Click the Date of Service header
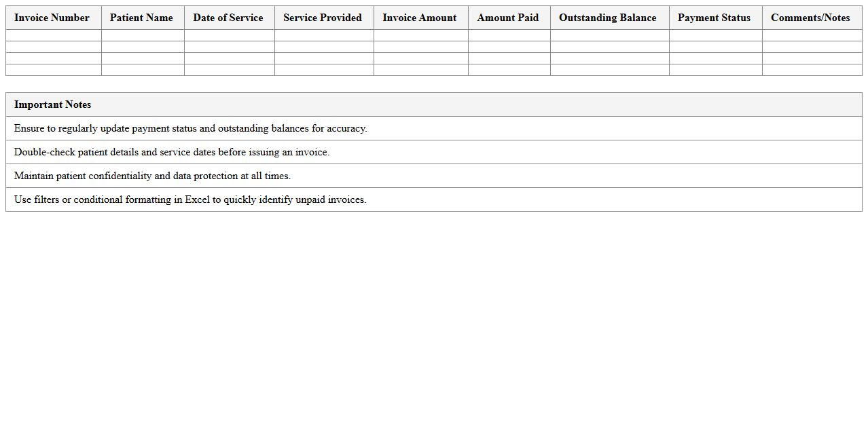 click(228, 18)
